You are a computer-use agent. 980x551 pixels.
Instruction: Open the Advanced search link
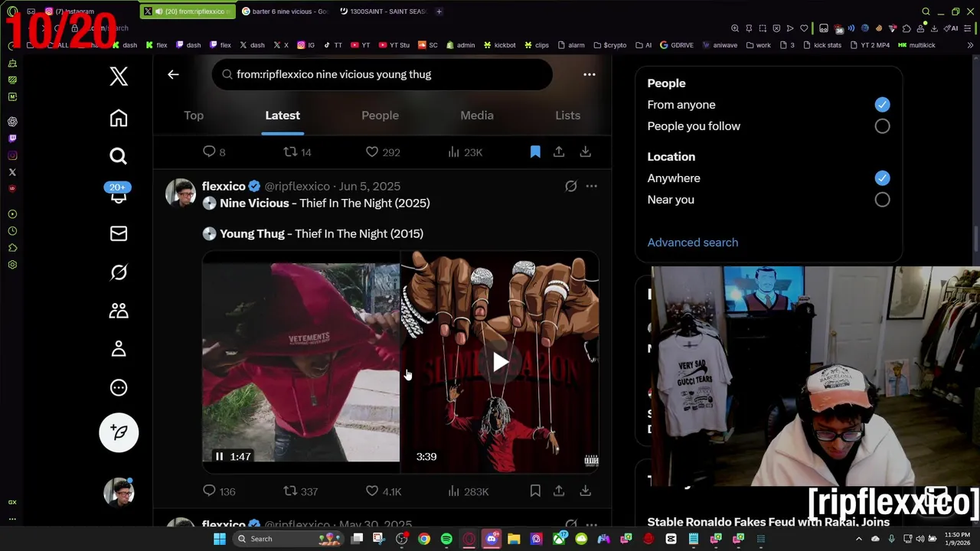(x=693, y=243)
